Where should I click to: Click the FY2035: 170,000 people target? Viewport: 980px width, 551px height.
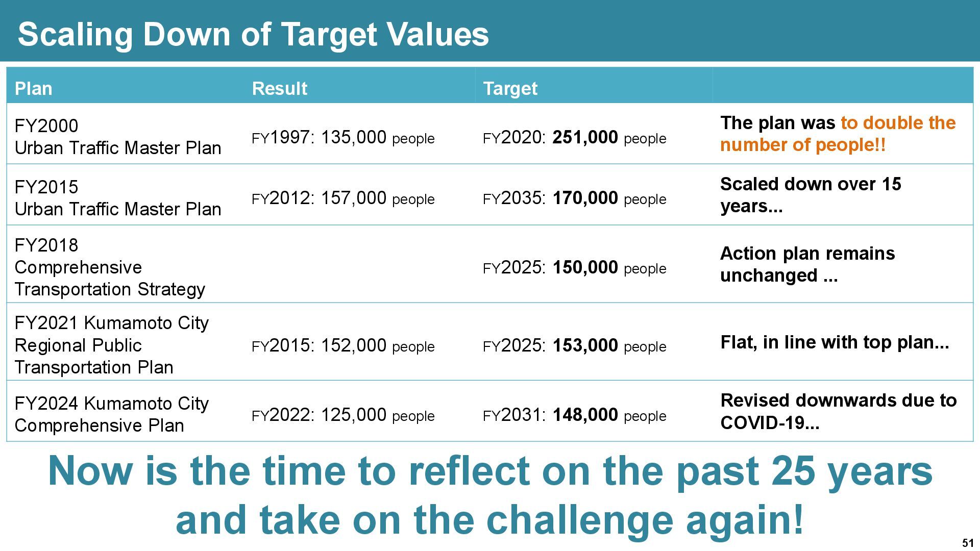[574, 198]
